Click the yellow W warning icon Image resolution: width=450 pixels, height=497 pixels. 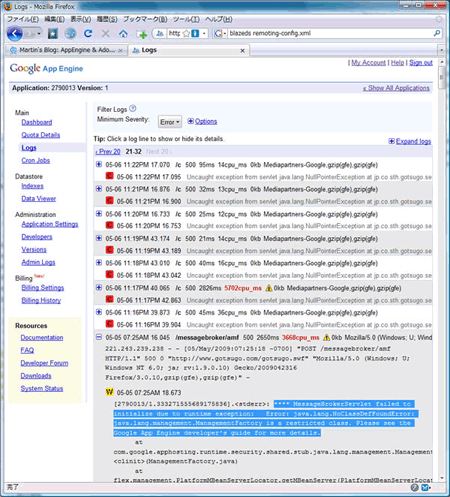click(110, 392)
